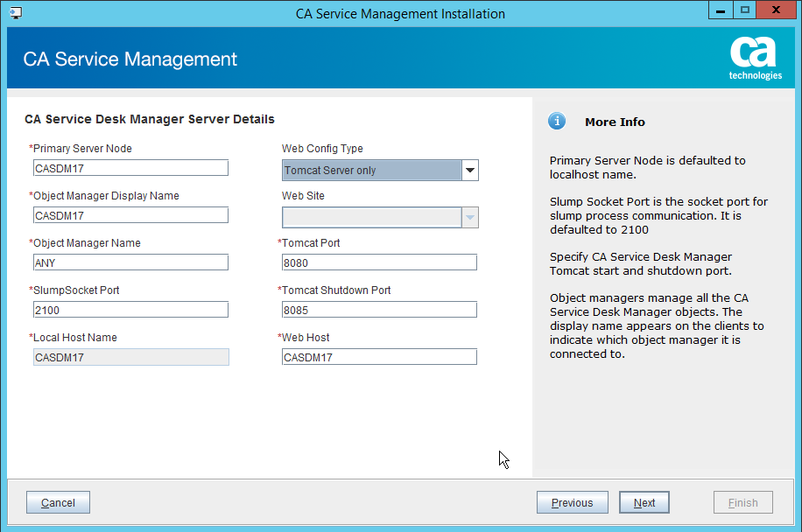
Task: Click the Tomcat Shutdown Port field
Action: [379, 310]
